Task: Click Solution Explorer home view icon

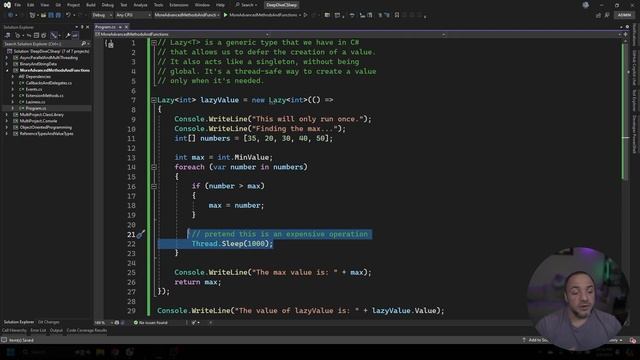Action: pos(8,36)
